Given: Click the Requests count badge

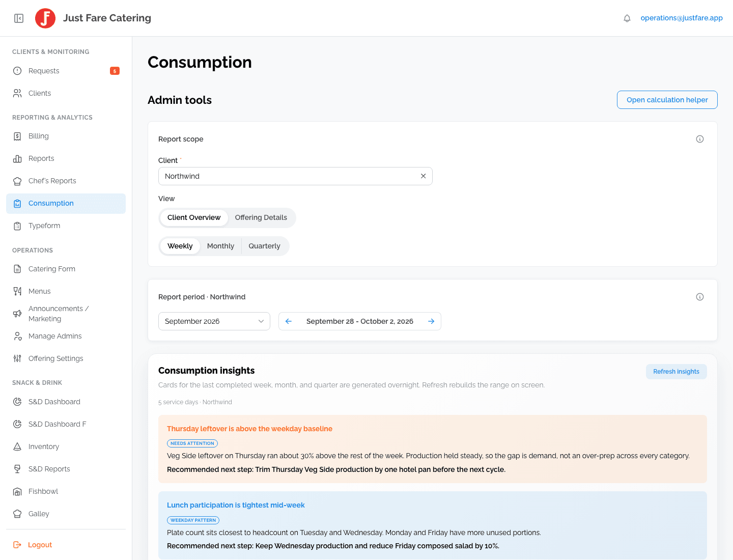Looking at the screenshot, I should 115,71.
